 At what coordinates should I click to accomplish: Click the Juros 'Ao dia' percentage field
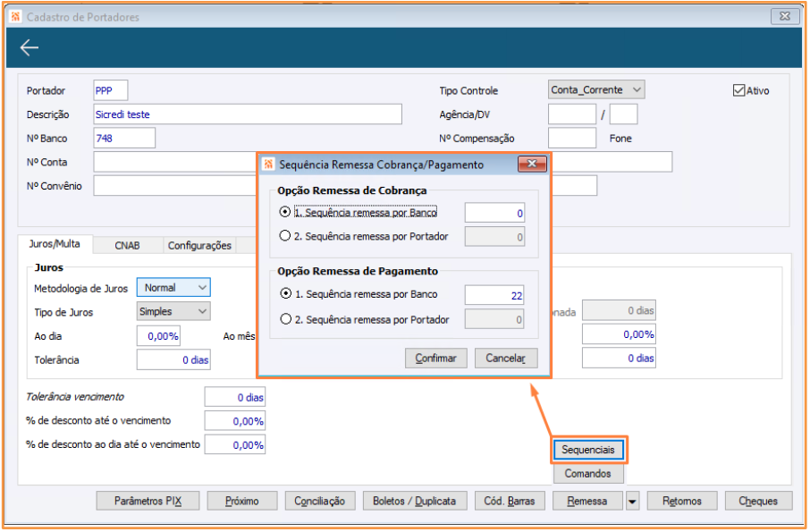click(x=158, y=336)
